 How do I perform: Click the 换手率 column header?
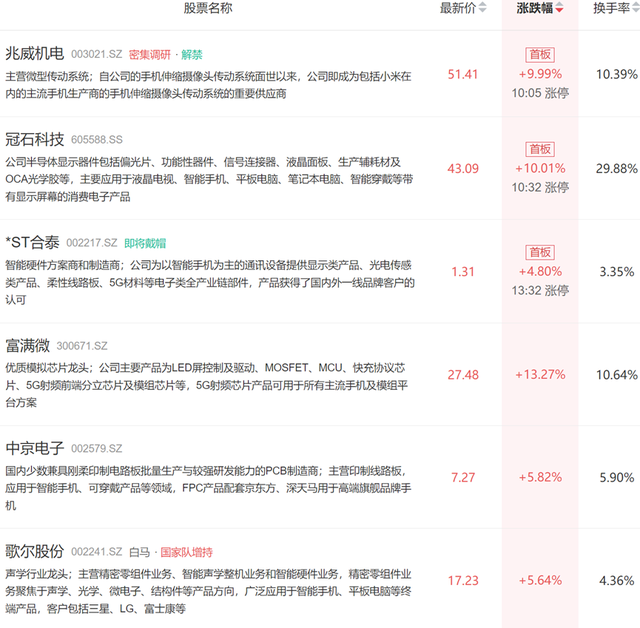pyautogui.click(x=611, y=8)
